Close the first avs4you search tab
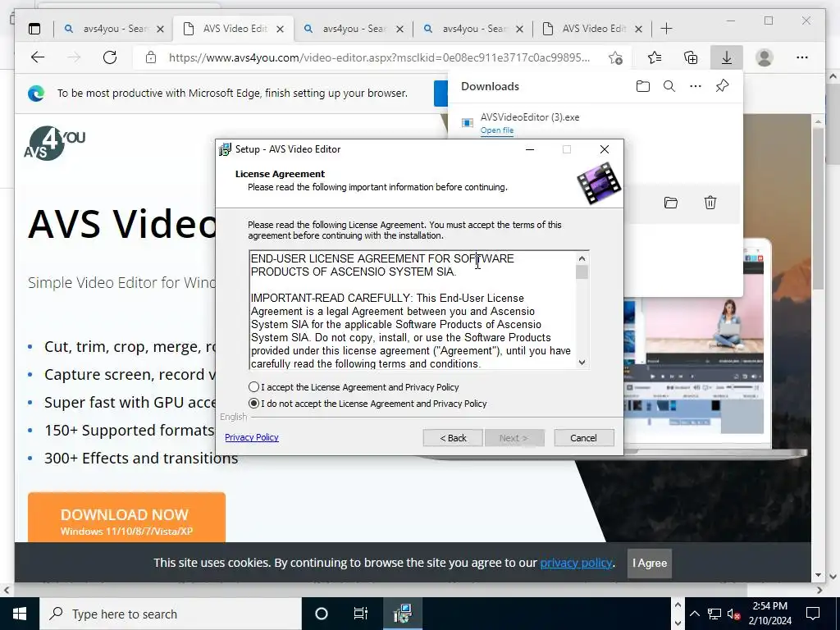The image size is (840, 630). pyautogui.click(x=160, y=29)
